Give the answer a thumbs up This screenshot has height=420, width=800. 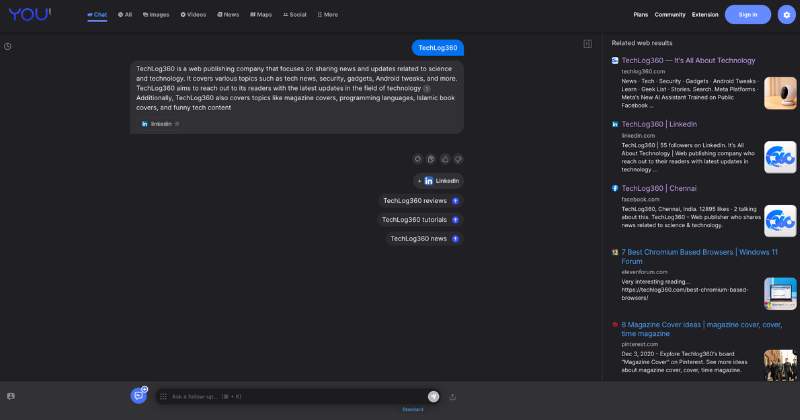[x=445, y=159]
